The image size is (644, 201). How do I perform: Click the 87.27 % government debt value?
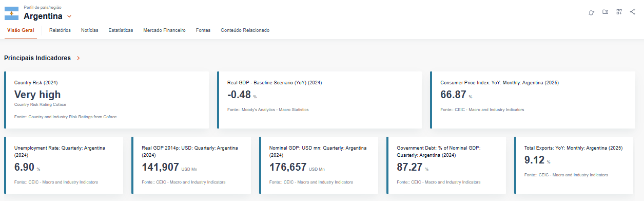click(413, 167)
